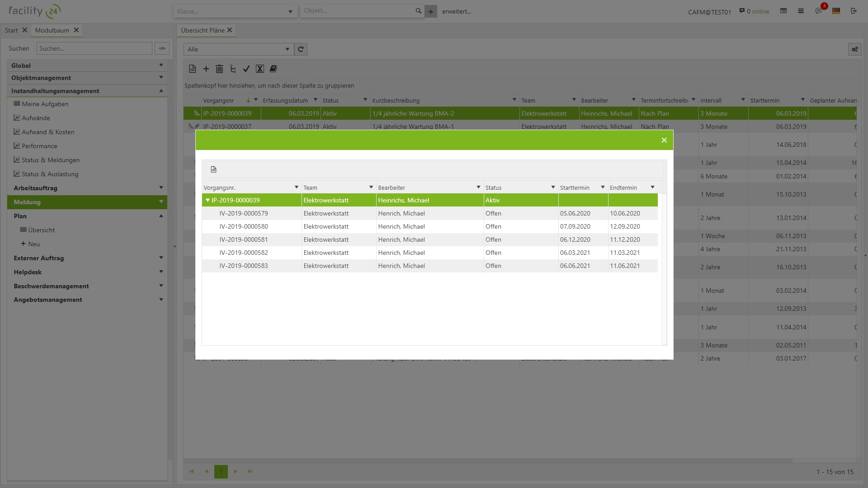This screenshot has height=488, width=868.
Task: Open the Endtermin column filter dropdown
Action: [652, 188]
